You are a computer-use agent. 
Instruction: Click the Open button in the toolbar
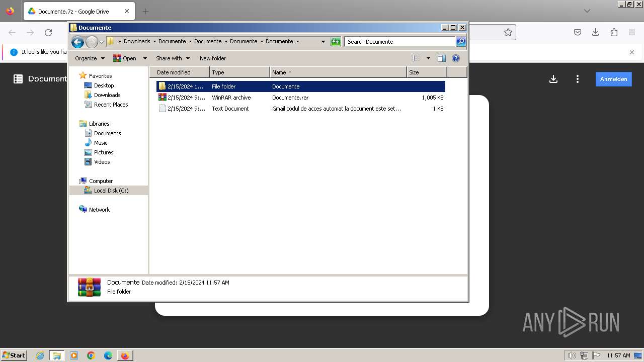125,58
